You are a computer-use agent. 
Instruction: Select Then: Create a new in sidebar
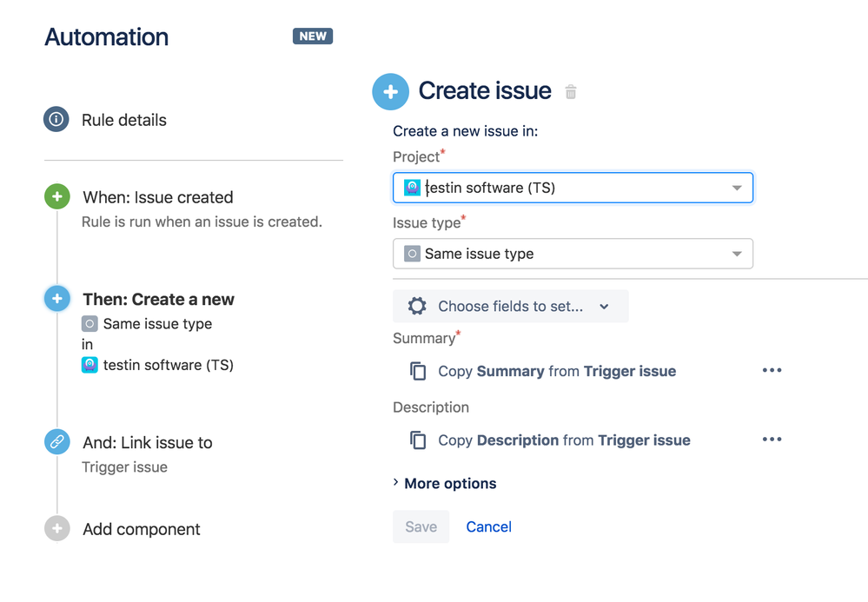158,299
